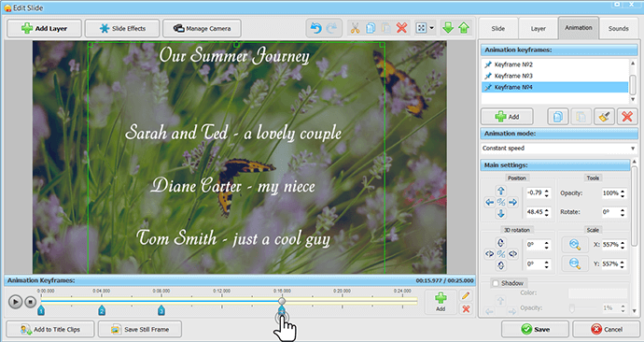Move layer up with green up arrow
The width and height of the screenshot is (644, 342).
(x=464, y=28)
